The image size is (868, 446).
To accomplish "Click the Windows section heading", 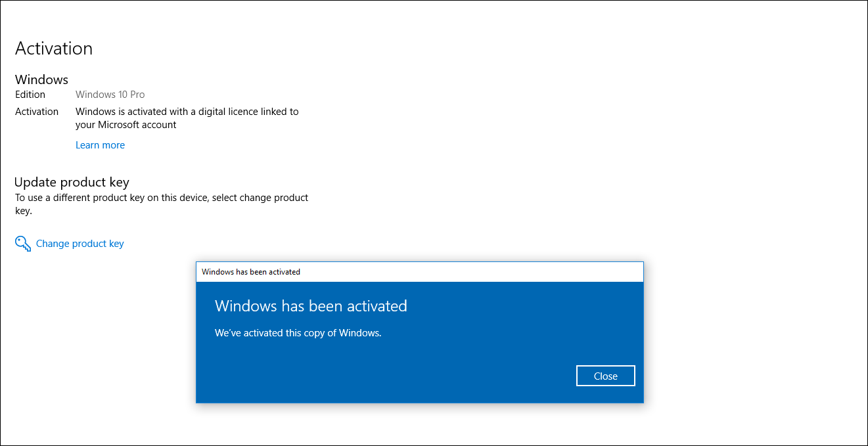I will [x=41, y=79].
